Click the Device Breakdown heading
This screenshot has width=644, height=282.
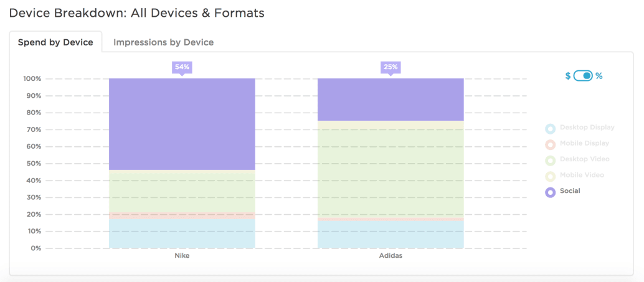pyautogui.click(x=137, y=13)
